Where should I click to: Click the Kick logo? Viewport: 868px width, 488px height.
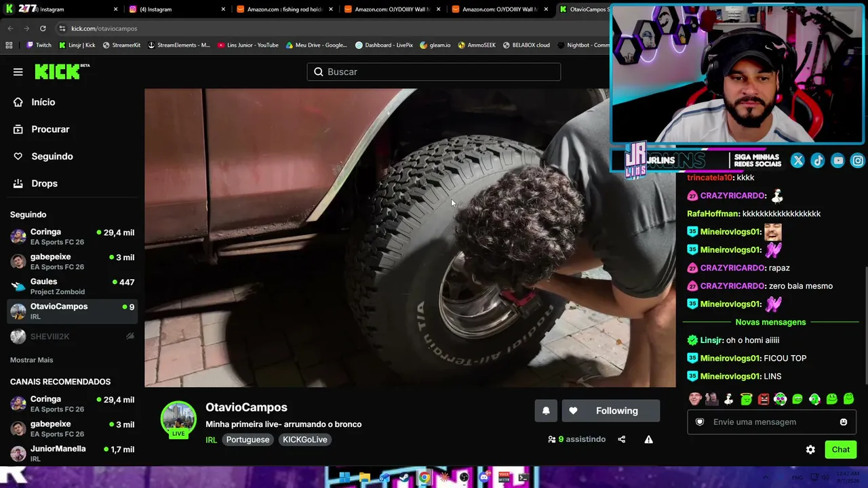tap(62, 71)
